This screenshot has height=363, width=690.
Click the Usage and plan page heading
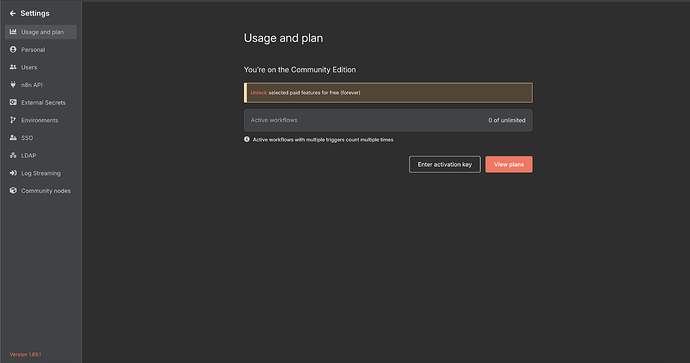[283, 38]
